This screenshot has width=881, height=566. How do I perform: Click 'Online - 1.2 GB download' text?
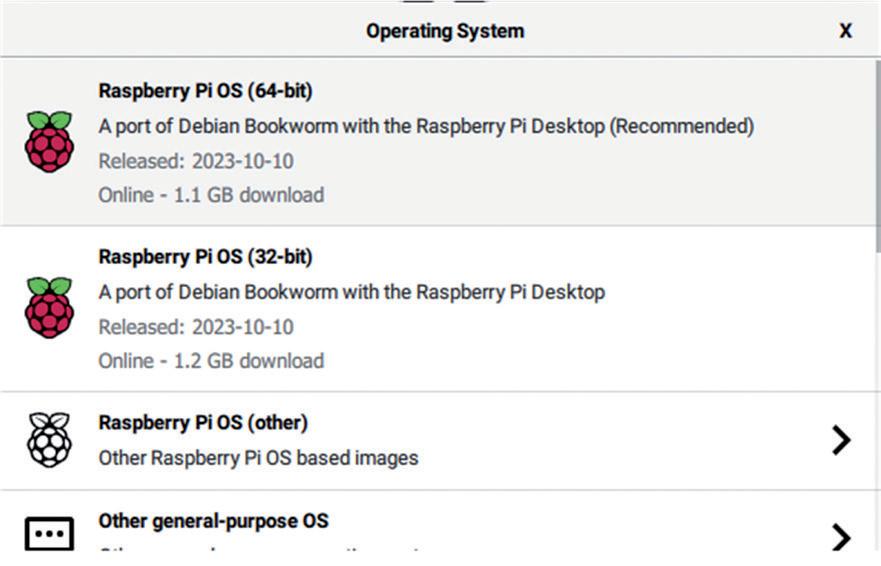[211, 361]
